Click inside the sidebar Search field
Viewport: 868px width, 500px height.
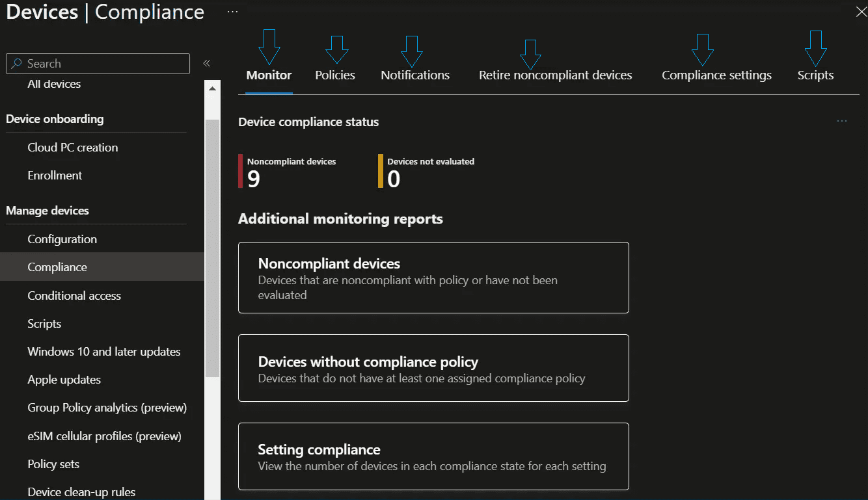98,63
